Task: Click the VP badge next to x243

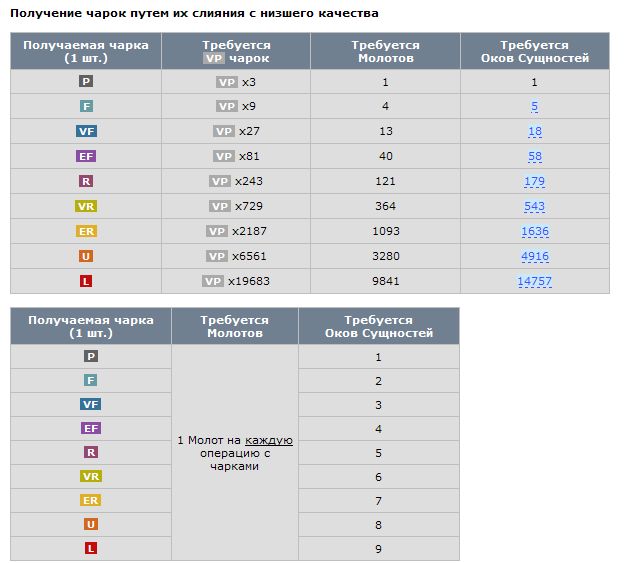Action: tap(220, 181)
